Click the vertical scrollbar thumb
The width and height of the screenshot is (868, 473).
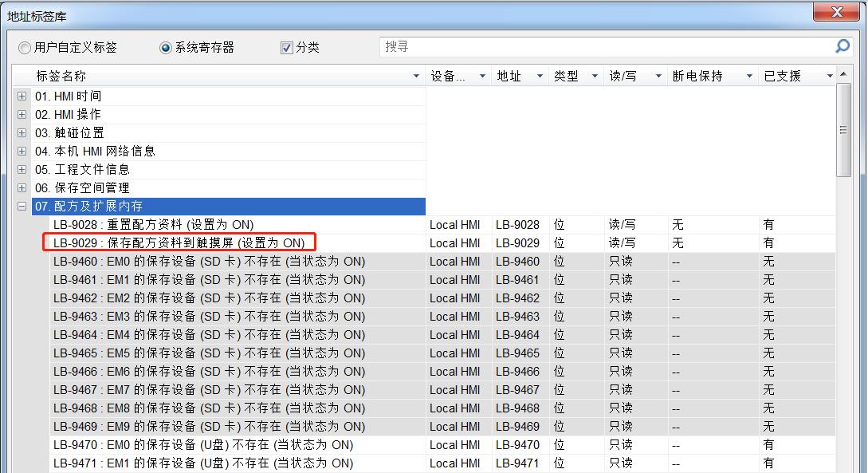click(843, 130)
